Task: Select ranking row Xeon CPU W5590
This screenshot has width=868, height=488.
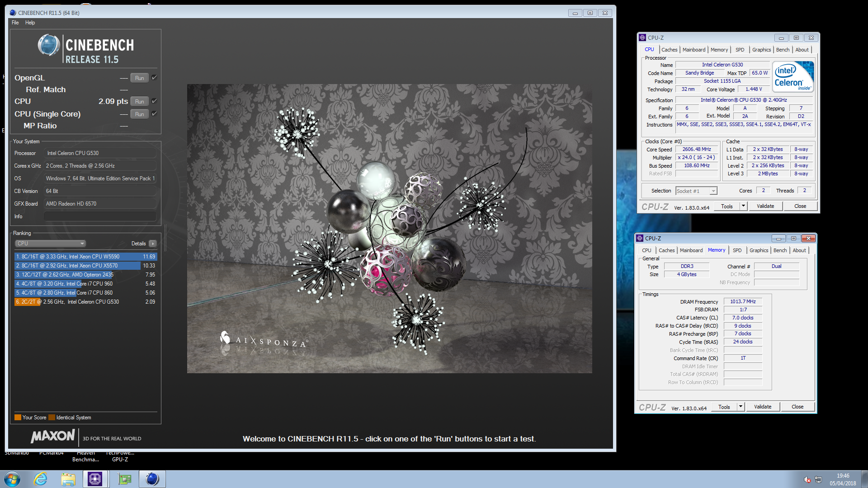Action: click(85, 257)
